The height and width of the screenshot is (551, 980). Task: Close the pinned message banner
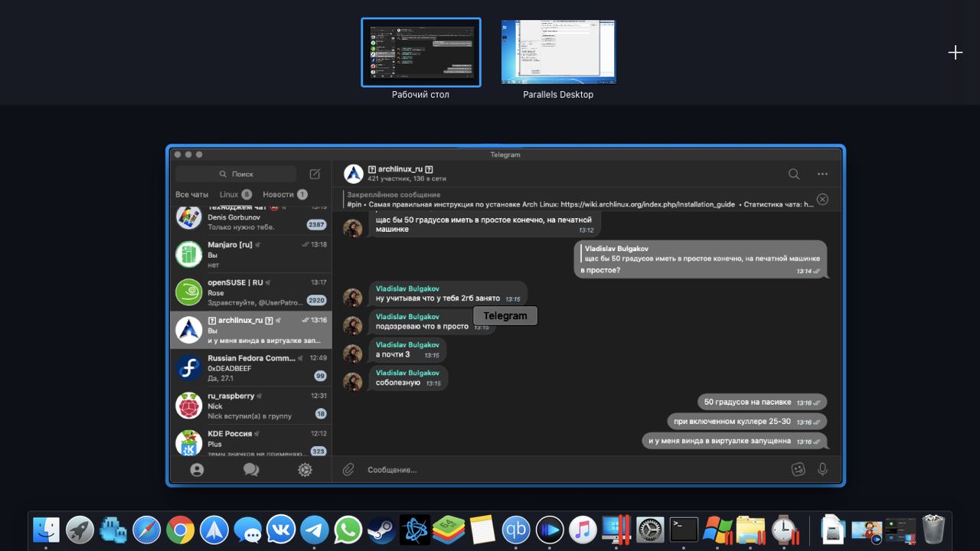click(x=822, y=199)
